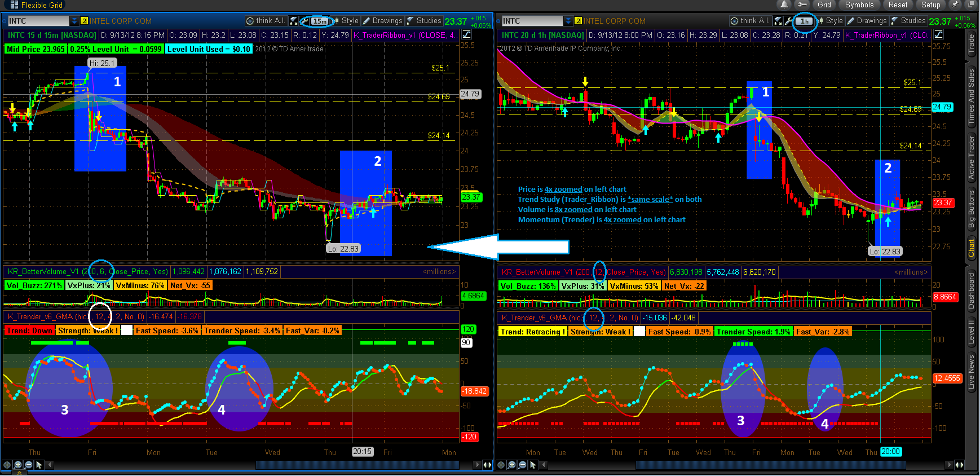Open the Level II sidebar tab
Screen dimensions: 980x476
point(972,332)
